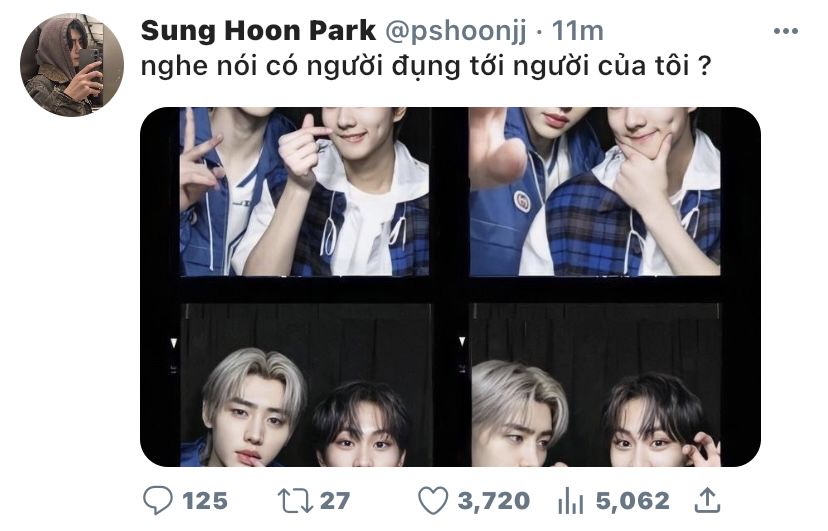Open top-right photo with plaid shirt

pyautogui.click(x=595, y=192)
